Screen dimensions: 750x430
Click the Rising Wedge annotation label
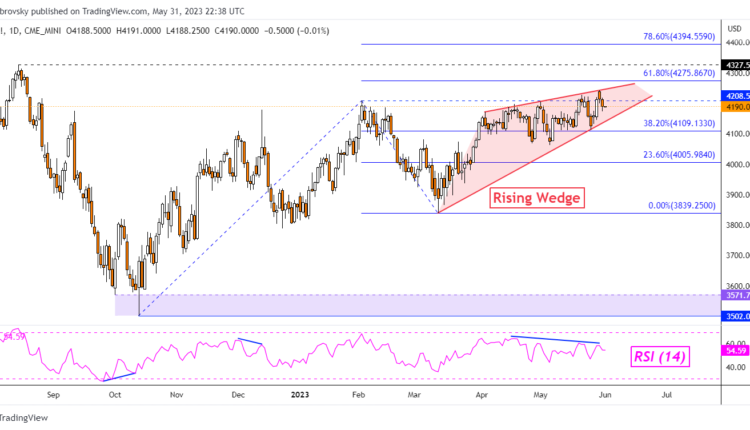point(534,198)
